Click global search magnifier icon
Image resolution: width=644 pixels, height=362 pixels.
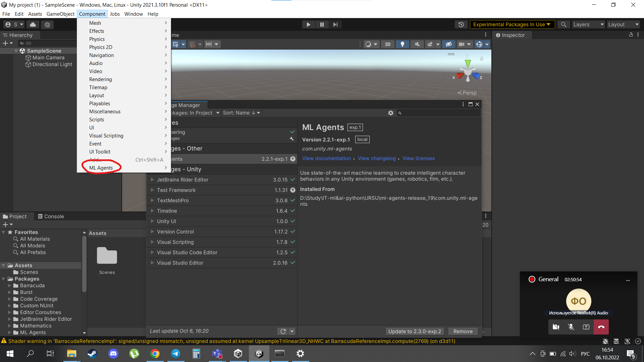tap(563, 24)
